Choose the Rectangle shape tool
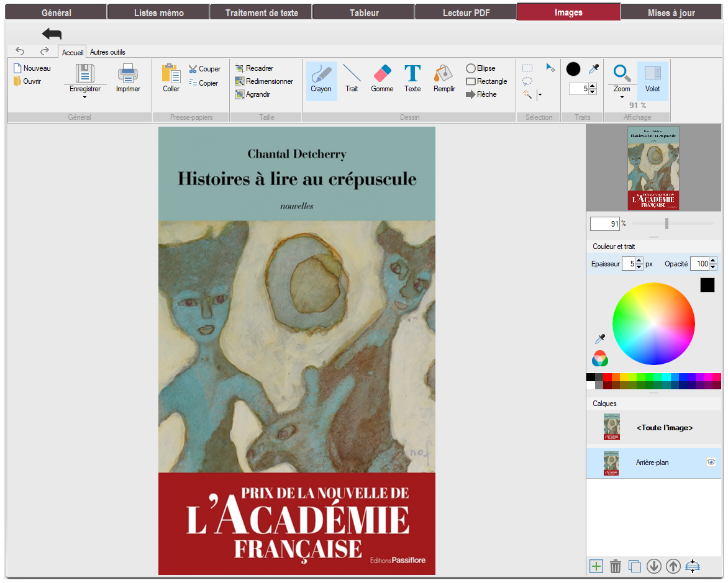Screen dimensions: 728x583 (x=486, y=81)
